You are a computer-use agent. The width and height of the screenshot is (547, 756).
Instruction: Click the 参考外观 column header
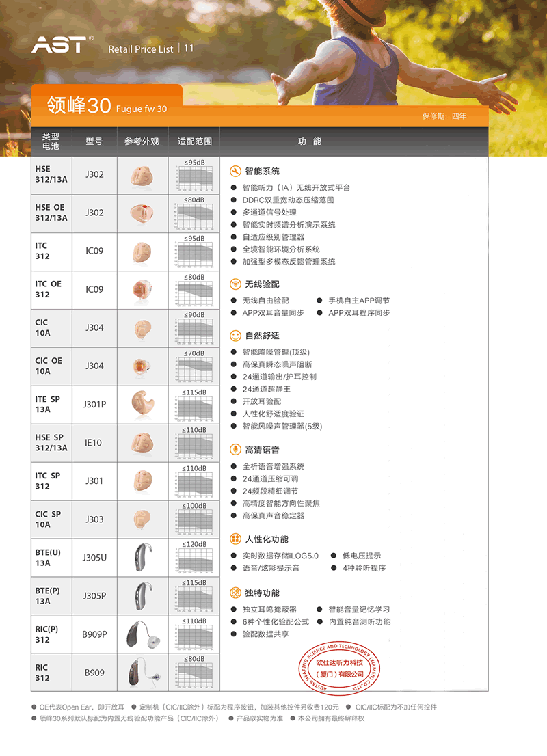(142, 141)
